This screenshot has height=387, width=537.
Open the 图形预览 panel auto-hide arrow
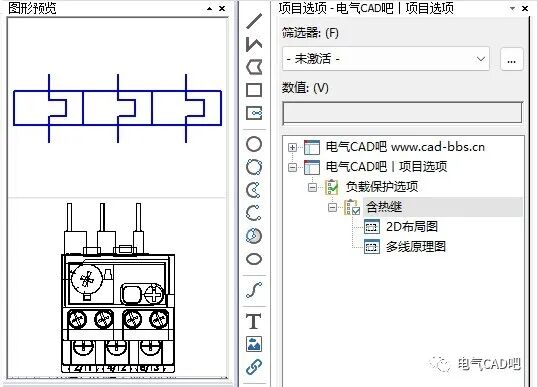click(x=210, y=9)
